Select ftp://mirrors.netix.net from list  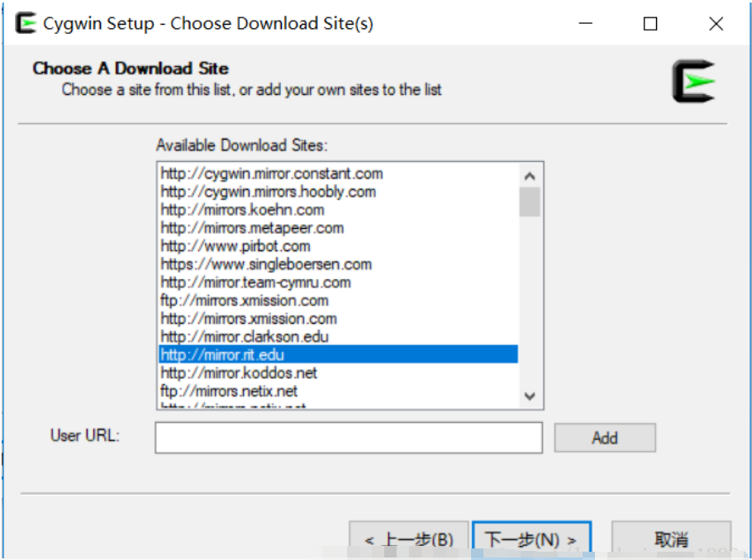click(x=229, y=392)
